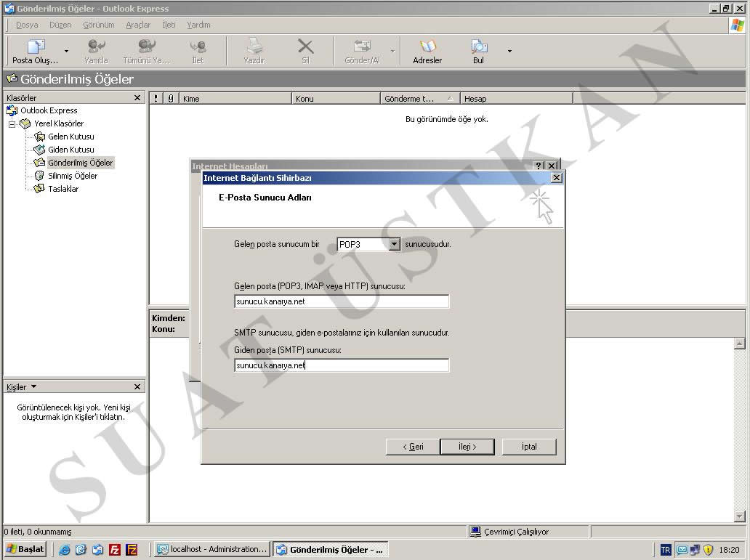Launch Outlook Express from quick launch
Image resolution: width=750 pixels, height=560 pixels.
[x=97, y=550]
